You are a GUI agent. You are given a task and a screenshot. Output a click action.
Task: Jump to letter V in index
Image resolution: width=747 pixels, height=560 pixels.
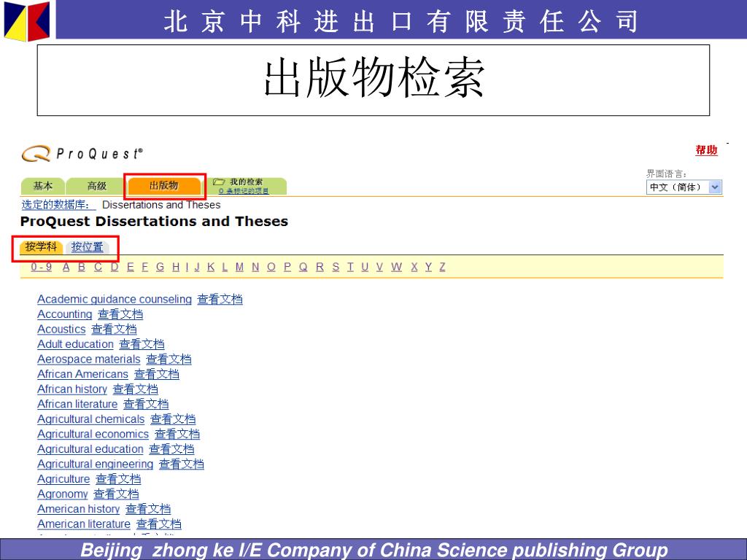coord(379,267)
